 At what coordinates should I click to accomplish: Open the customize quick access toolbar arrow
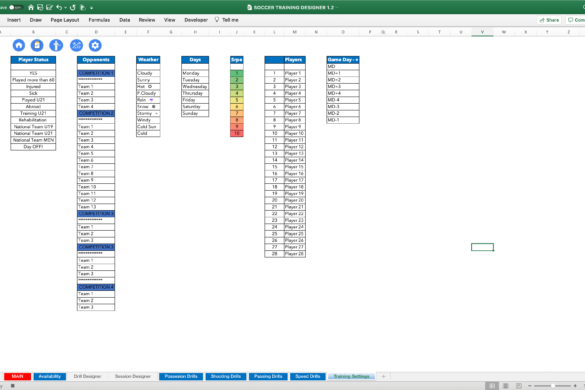pos(91,7)
